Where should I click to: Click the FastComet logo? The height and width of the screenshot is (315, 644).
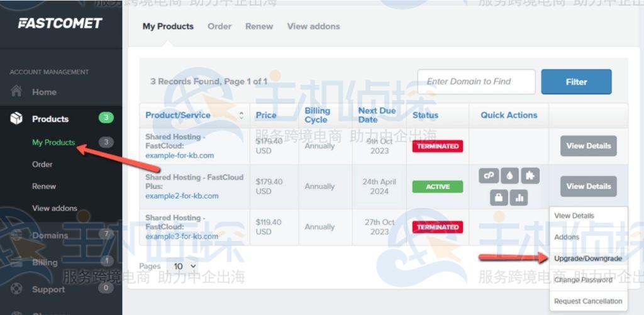coord(60,23)
